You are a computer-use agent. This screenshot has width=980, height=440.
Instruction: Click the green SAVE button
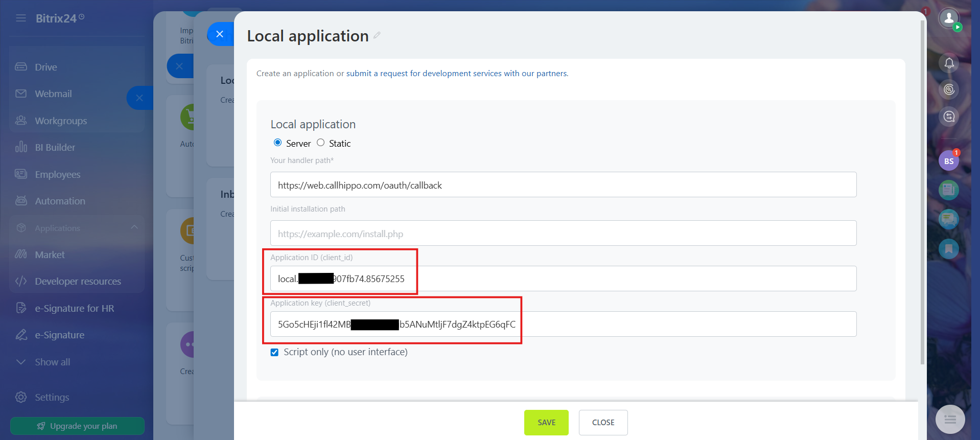pyautogui.click(x=546, y=423)
